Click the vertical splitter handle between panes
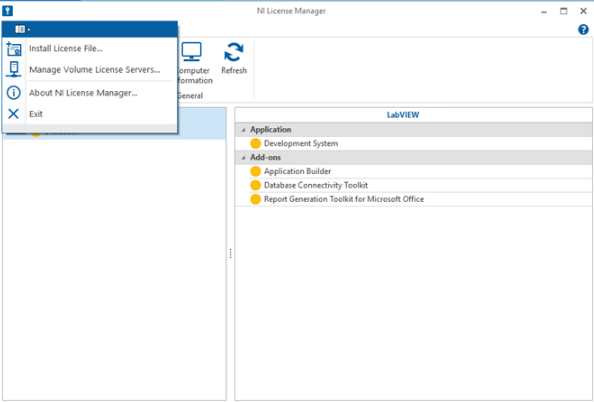594x402 pixels. (x=230, y=253)
